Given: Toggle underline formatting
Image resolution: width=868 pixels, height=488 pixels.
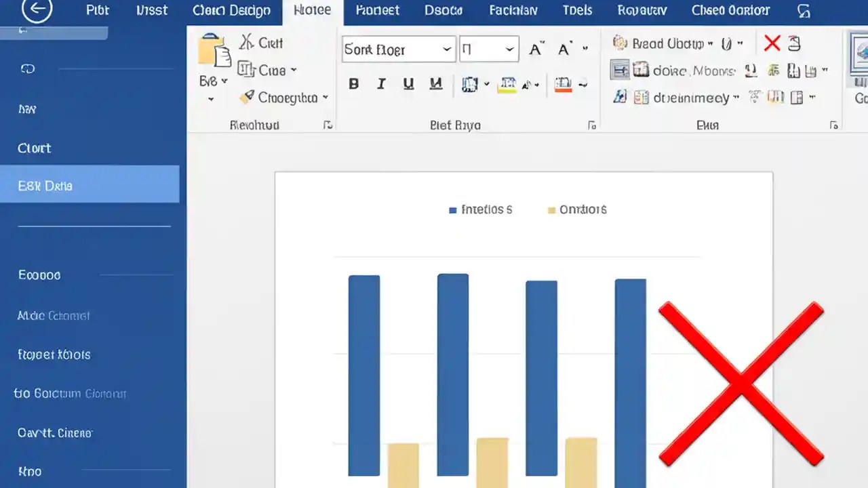Looking at the screenshot, I should pyautogui.click(x=408, y=83).
